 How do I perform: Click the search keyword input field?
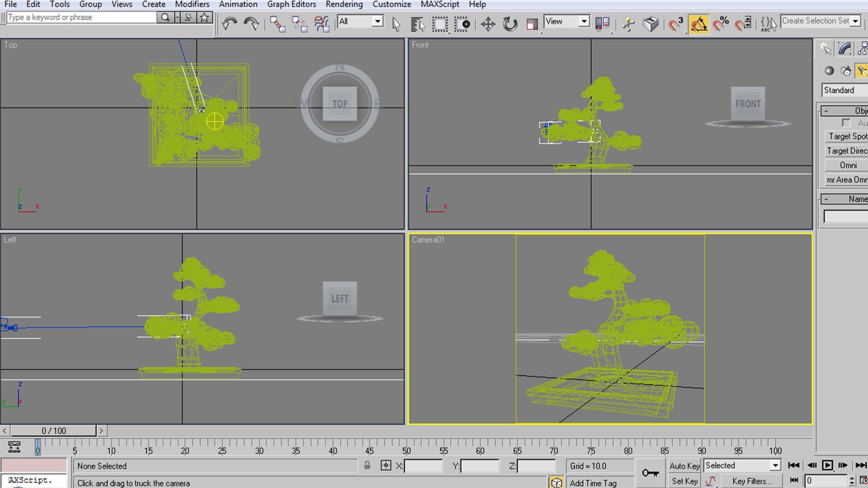(x=81, y=17)
